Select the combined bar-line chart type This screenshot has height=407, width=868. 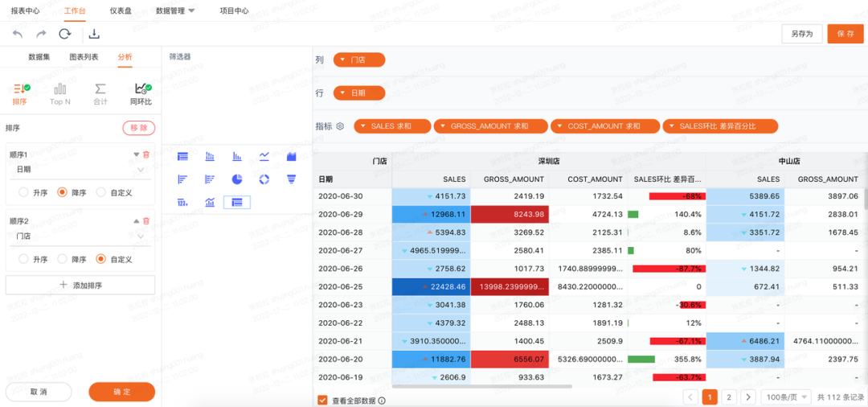click(210, 202)
